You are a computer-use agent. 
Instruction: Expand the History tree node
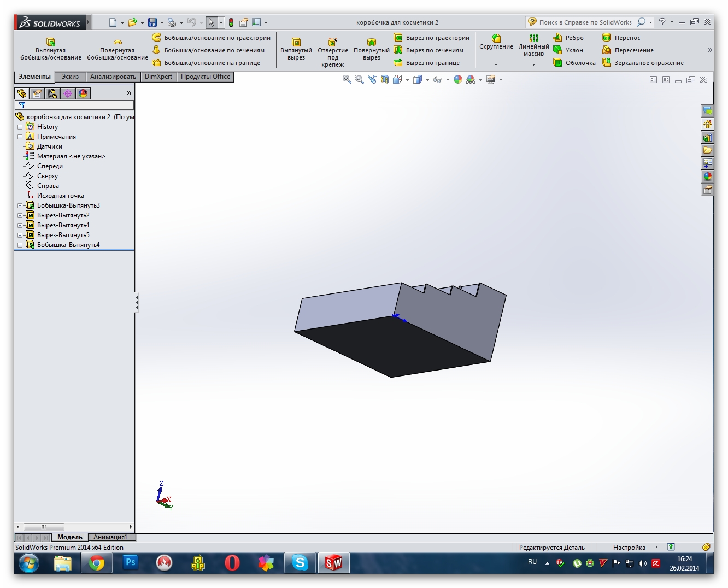[x=20, y=127]
